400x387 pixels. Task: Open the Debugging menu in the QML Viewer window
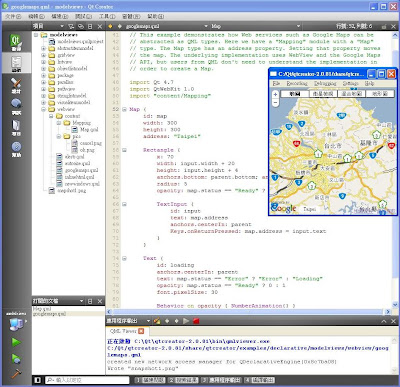coord(325,83)
